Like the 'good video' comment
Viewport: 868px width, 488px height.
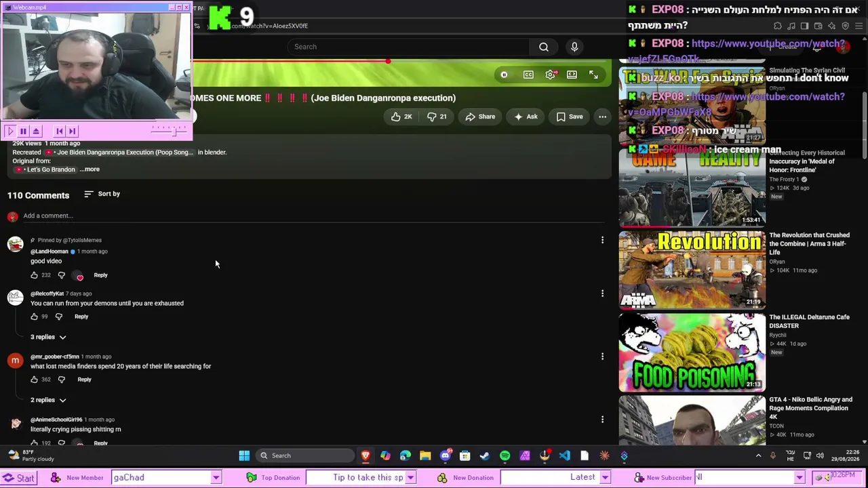(34, 275)
